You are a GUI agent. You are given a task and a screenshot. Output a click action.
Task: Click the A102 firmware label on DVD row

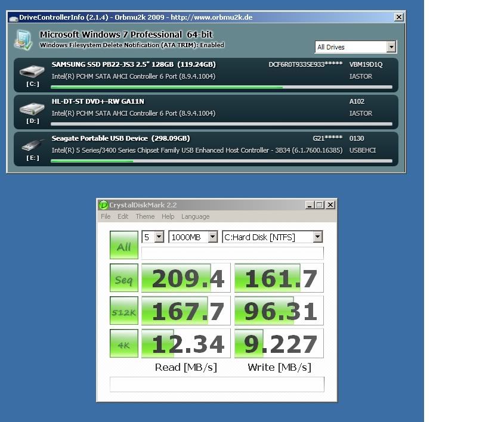[357, 101]
